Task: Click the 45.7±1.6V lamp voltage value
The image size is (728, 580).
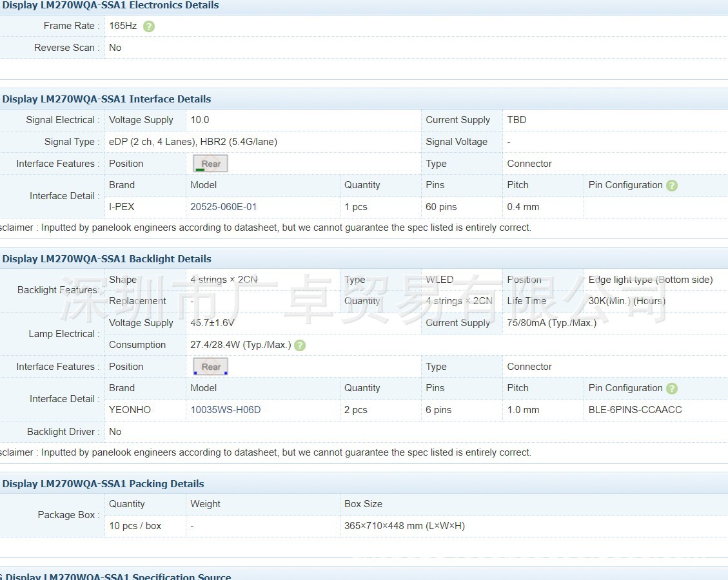Action: click(213, 322)
